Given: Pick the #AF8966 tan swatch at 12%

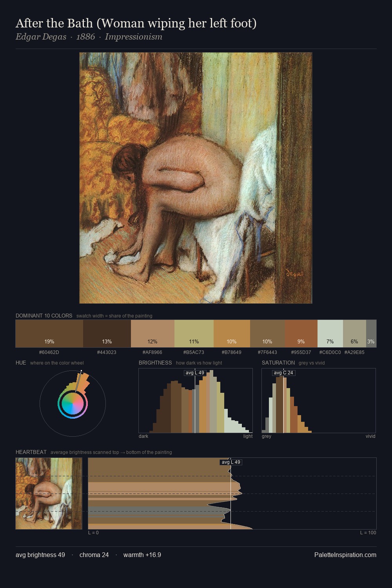Looking at the screenshot, I should [152, 334].
